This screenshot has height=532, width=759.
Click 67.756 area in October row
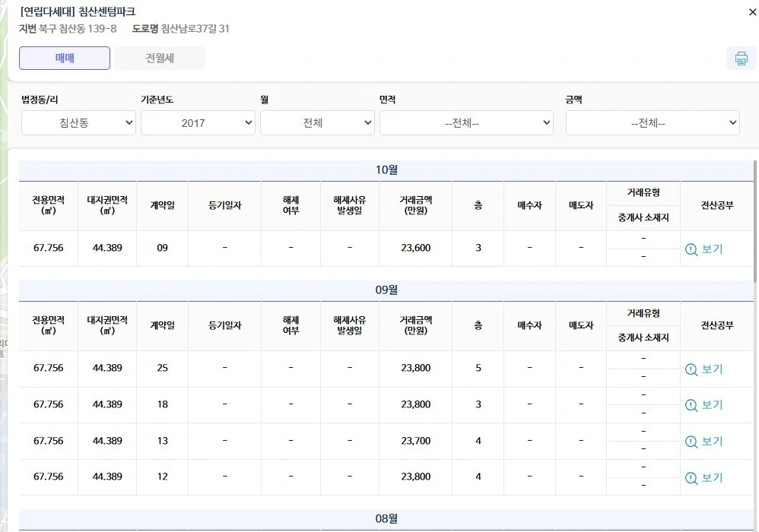(x=49, y=248)
